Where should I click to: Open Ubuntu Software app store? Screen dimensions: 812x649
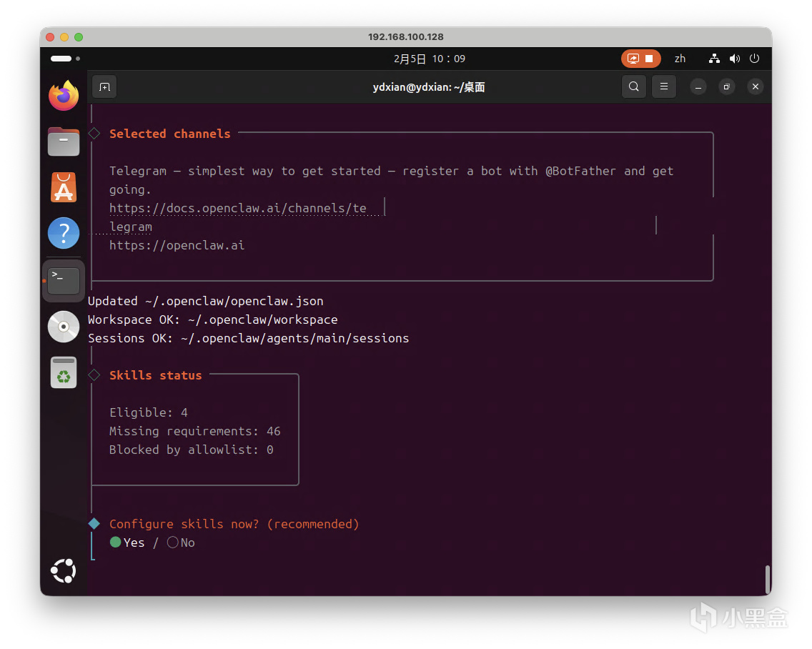pos(64,187)
